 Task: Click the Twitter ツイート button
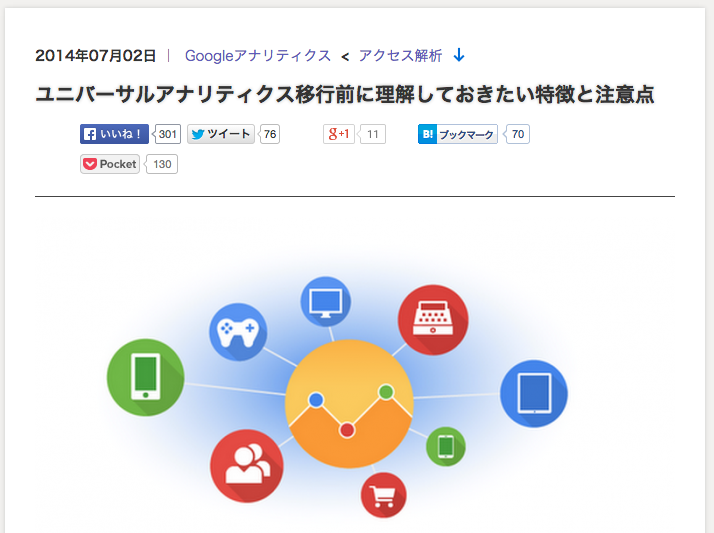[x=221, y=134]
